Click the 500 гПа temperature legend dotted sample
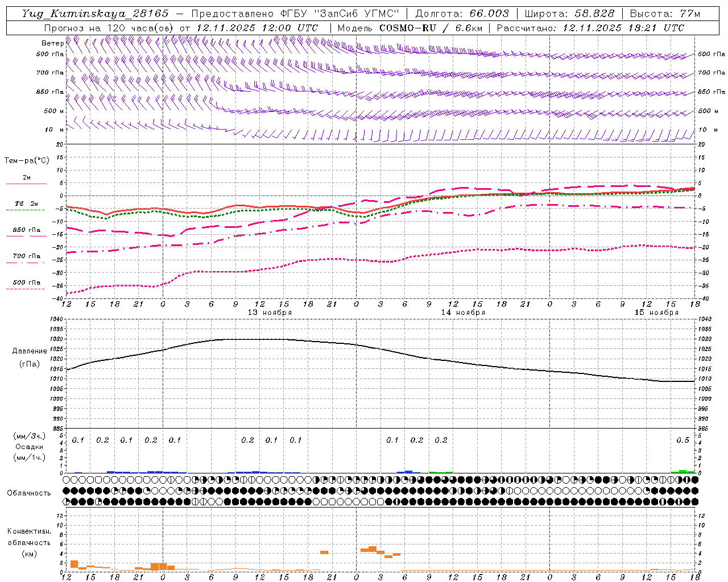The image size is (728, 582). pyautogui.click(x=26, y=289)
